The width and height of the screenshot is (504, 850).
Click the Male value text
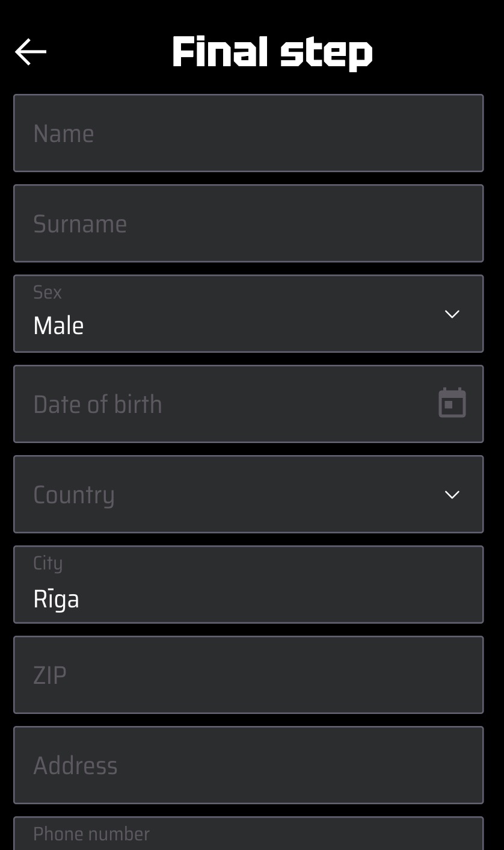(x=58, y=326)
